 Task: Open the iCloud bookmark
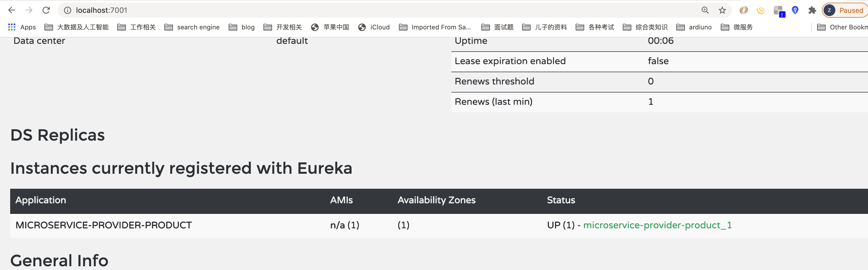(374, 27)
